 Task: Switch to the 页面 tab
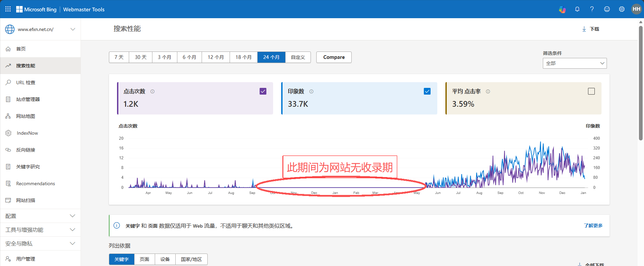pyautogui.click(x=144, y=259)
